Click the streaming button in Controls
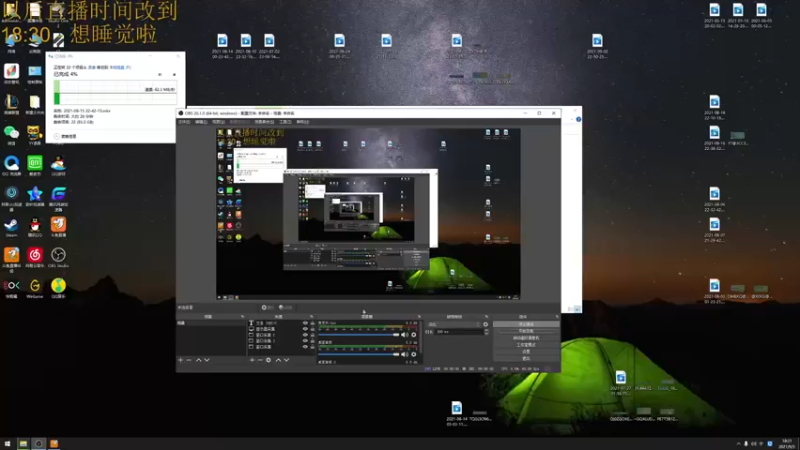Viewport: 800px width, 450px height. point(526,324)
